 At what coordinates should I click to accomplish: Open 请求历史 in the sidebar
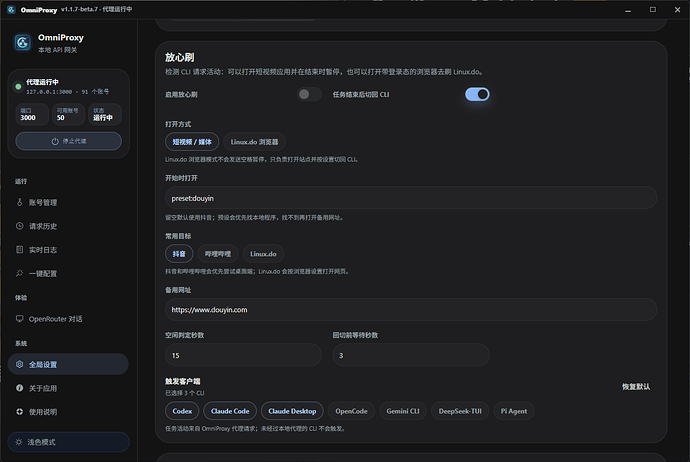pyautogui.click(x=68, y=226)
